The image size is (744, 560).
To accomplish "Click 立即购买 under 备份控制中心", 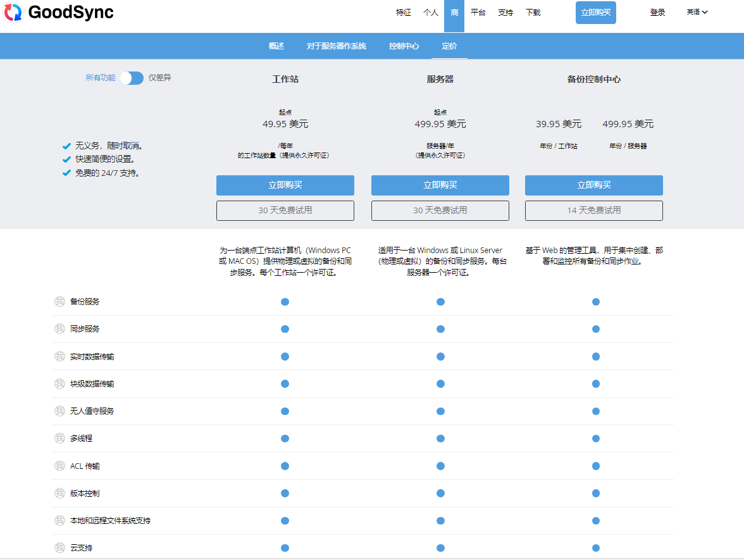I will 593,185.
